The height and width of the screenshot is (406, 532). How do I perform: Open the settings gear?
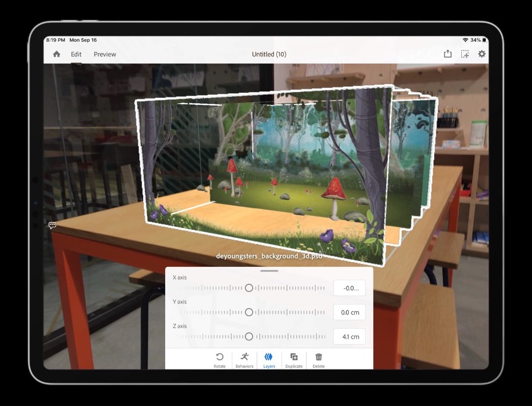(482, 53)
